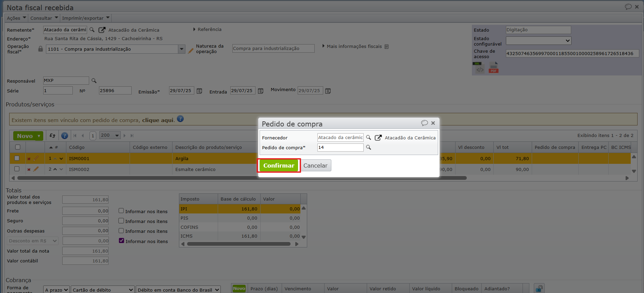Go to next page of products grid
Screen dimensions: 644x293
(125, 136)
